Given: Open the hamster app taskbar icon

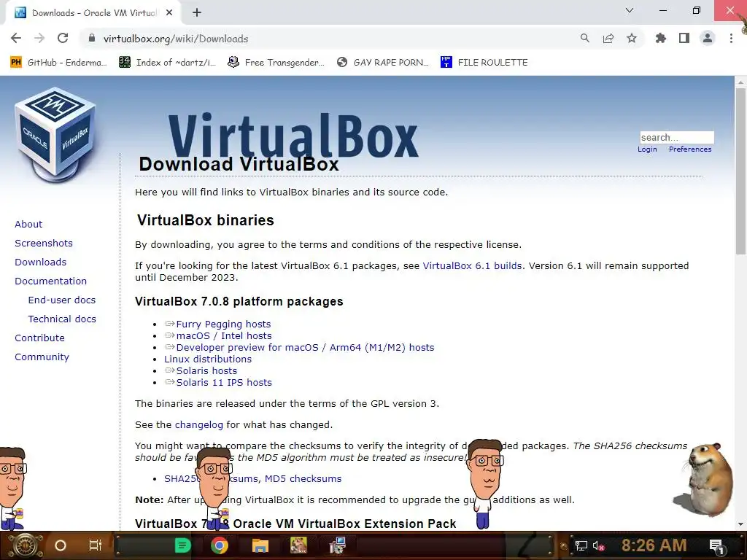Looking at the screenshot, I should pos(298,545).
